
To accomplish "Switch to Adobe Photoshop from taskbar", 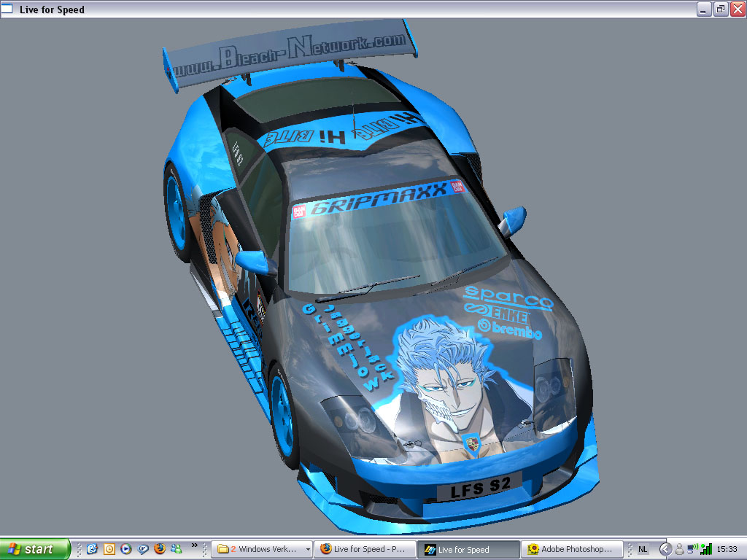I will click(x=572, y=549).
